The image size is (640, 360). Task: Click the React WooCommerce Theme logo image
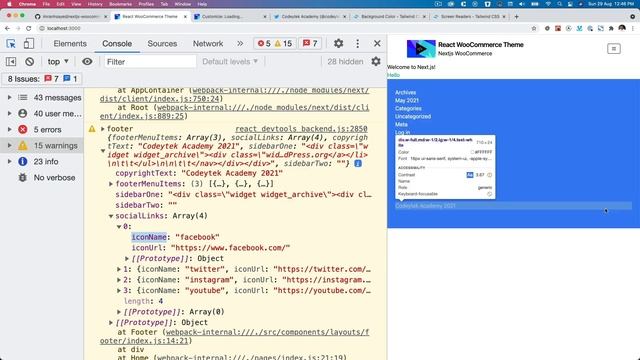click(x=421, y=49)
